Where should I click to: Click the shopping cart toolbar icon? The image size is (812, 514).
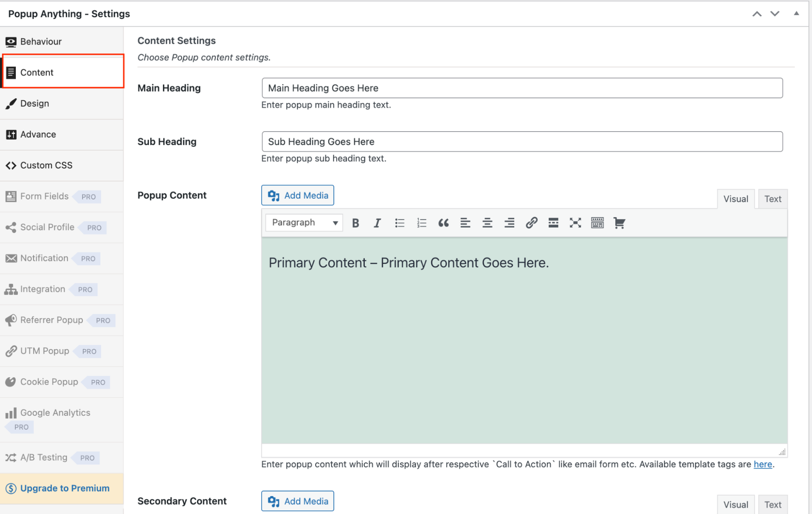tap(619, 222)
